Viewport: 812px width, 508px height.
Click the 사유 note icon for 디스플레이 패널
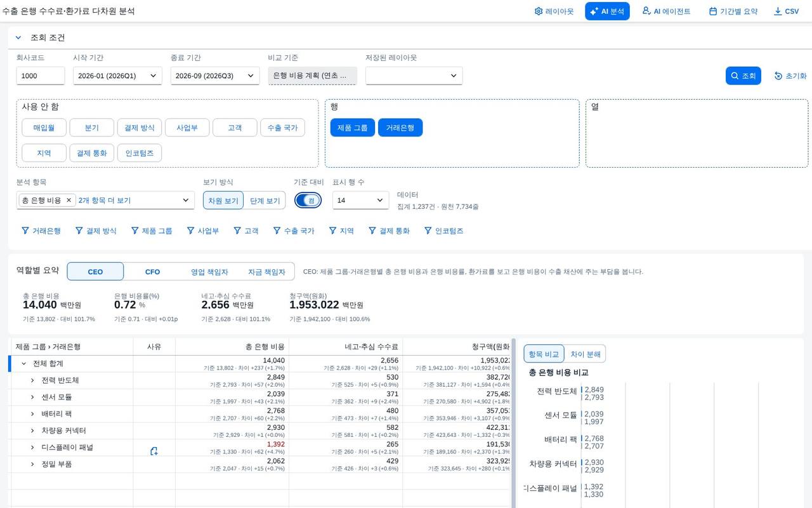point(154,451)
